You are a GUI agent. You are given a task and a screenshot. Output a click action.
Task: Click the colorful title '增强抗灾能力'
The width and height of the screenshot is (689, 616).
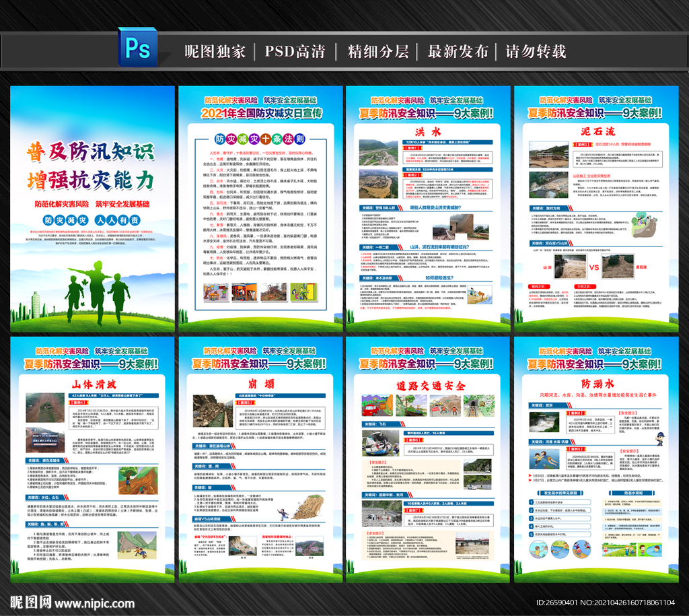91,180
